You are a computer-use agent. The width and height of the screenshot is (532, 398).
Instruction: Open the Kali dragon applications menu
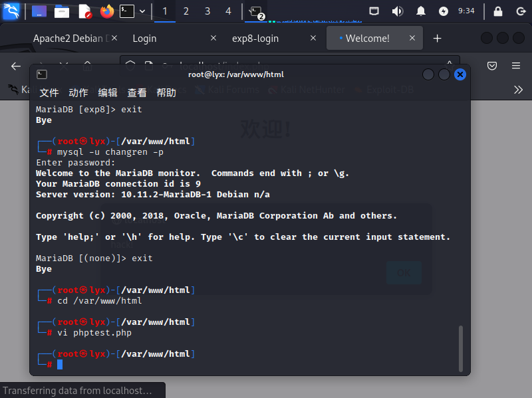[11, 11]
